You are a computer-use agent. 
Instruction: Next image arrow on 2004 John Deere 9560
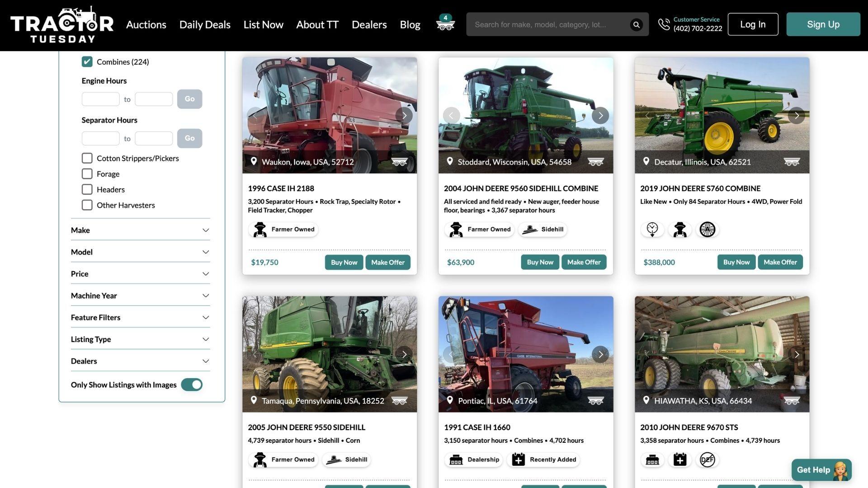click(x=600, y=116)
